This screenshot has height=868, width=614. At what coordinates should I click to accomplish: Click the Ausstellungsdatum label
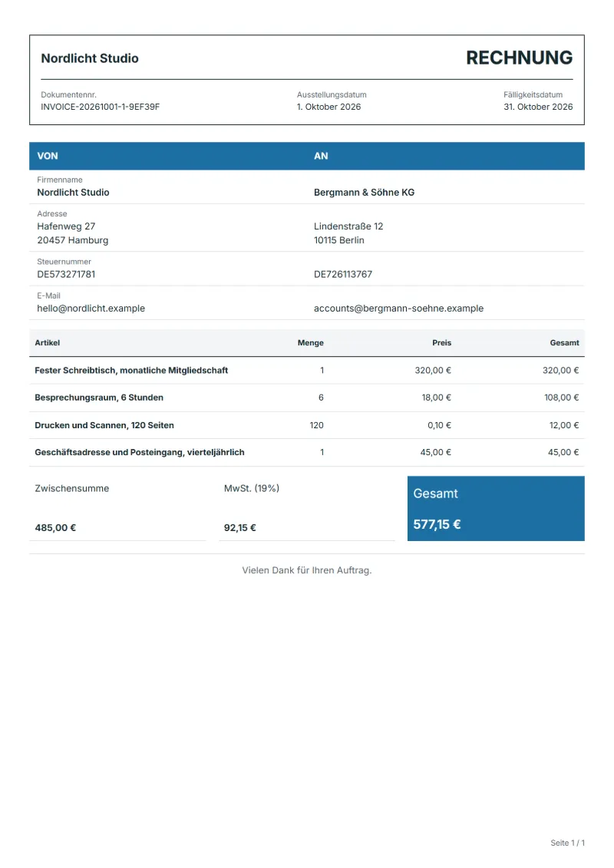tap(332, 94)
